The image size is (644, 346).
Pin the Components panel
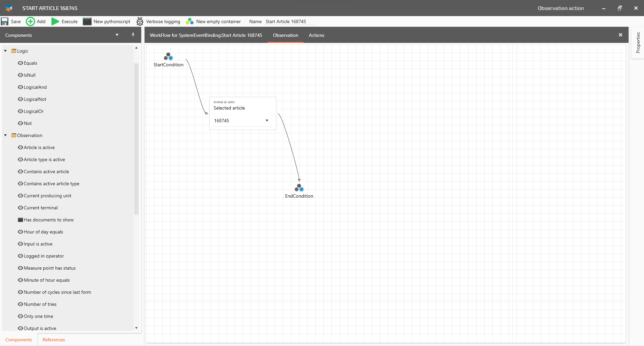click(133, 35)
